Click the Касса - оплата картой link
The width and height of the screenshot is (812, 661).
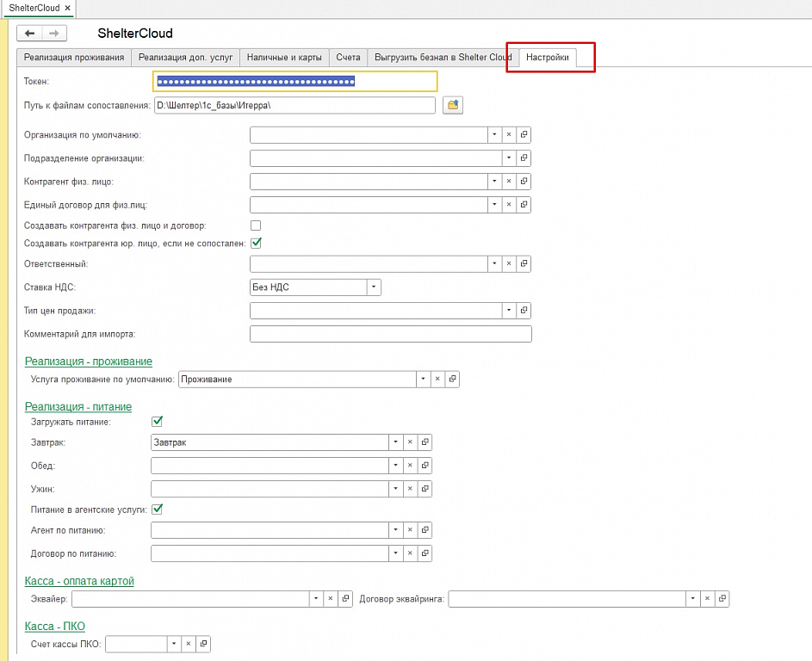tap(79, 581)
